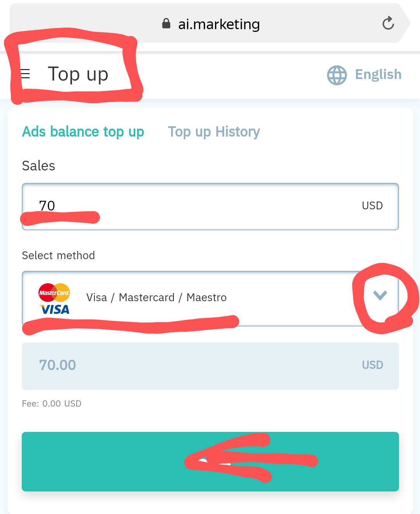Reload the page with the refresh icon

point(388,23)
